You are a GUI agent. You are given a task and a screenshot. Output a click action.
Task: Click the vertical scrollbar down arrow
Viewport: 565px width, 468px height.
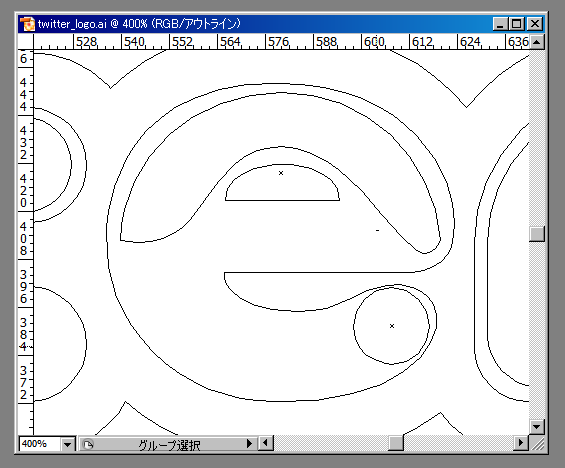[537, 427]
